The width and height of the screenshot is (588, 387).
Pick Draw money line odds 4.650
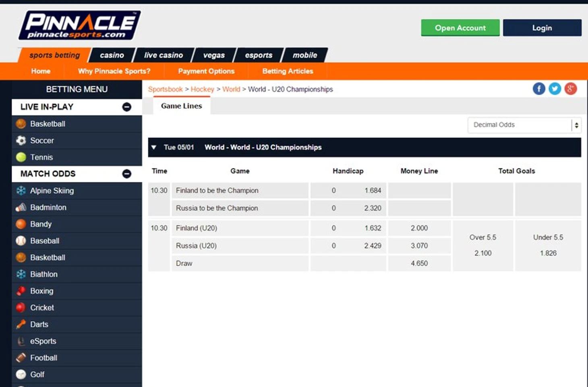[419, 263]
